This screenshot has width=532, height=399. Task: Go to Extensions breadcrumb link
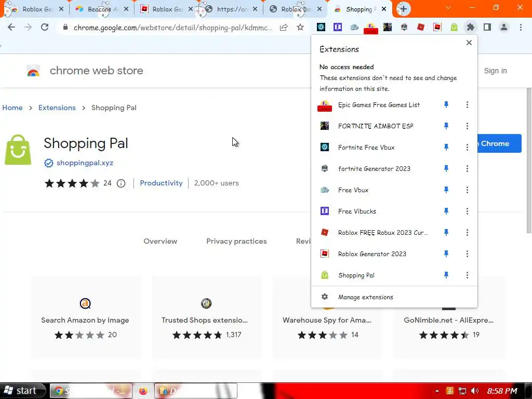pyautogui.click(x=57, y=108)
